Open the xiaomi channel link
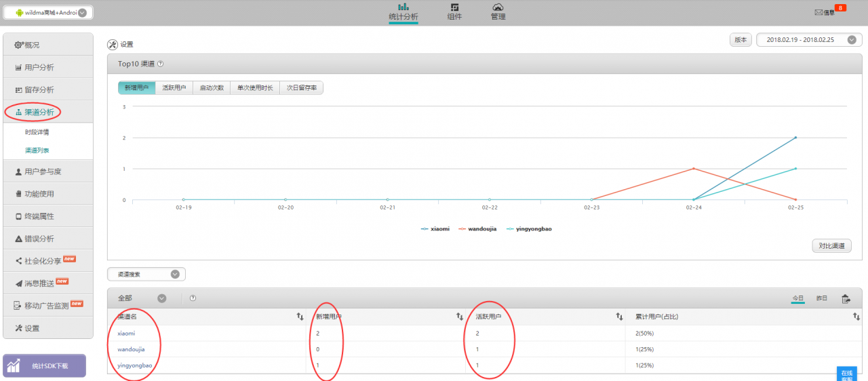This screenshot has height=381, width=868. (126, 334)
